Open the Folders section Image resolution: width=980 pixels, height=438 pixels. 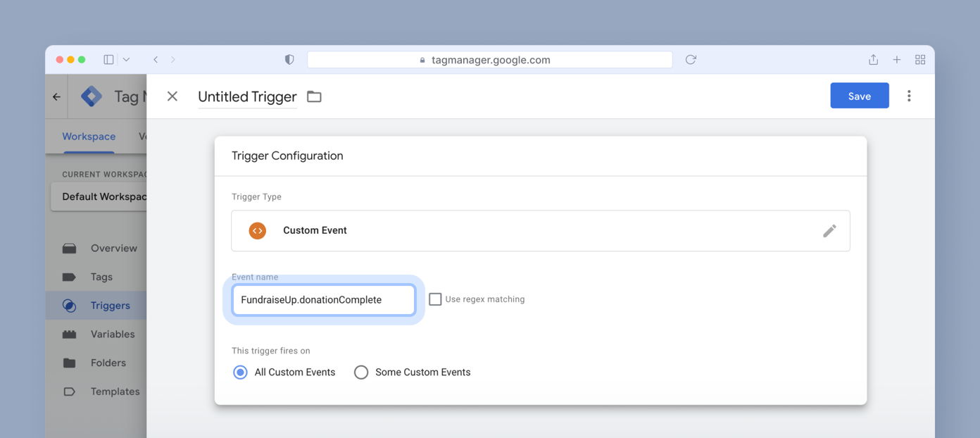[x=108, y=362]
